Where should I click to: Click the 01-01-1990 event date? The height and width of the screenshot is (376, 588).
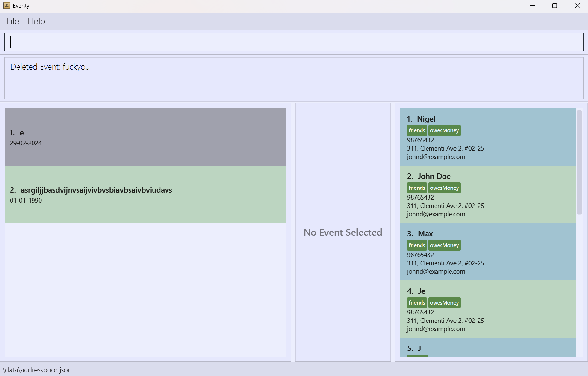point(26,200)
